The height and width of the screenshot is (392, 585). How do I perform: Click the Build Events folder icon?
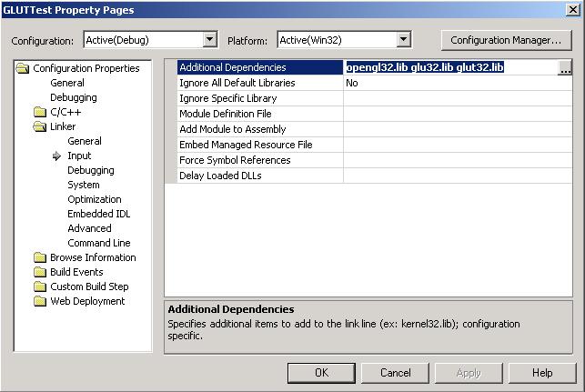point(39,272)
